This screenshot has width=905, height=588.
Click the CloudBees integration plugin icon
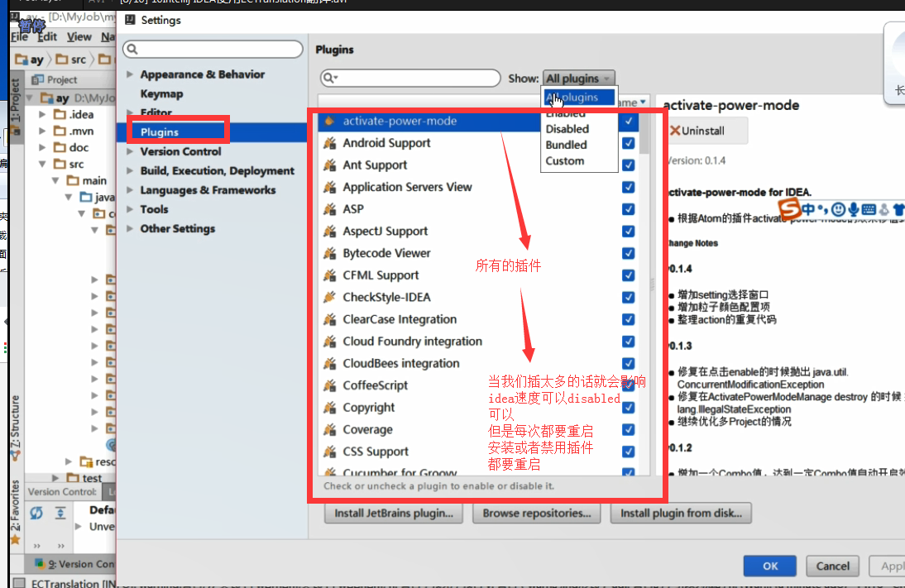coord(329,364)
